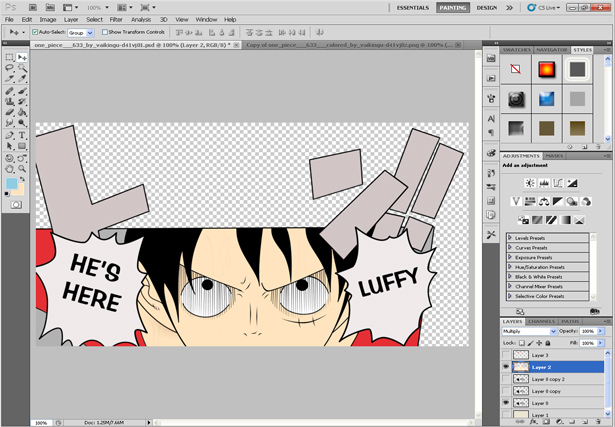
Task: Open the Opacity slider arrow
Action: tap(600, 331)
